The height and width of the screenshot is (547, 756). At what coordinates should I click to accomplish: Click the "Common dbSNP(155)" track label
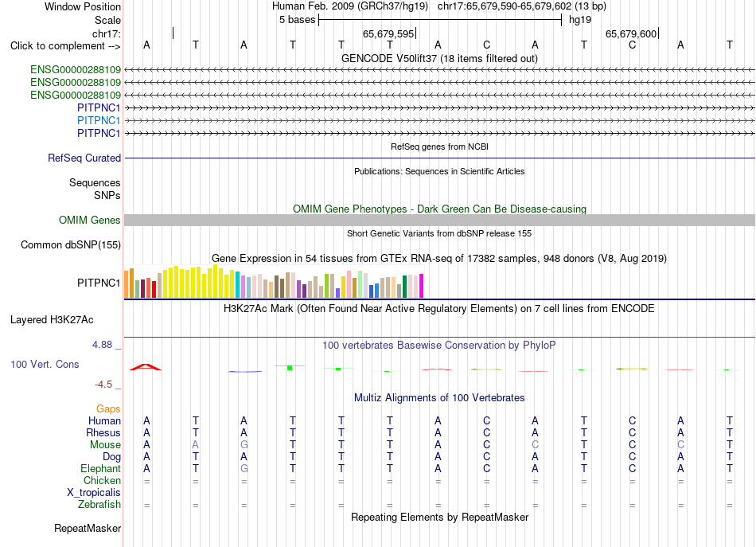(x=70, y=244)
